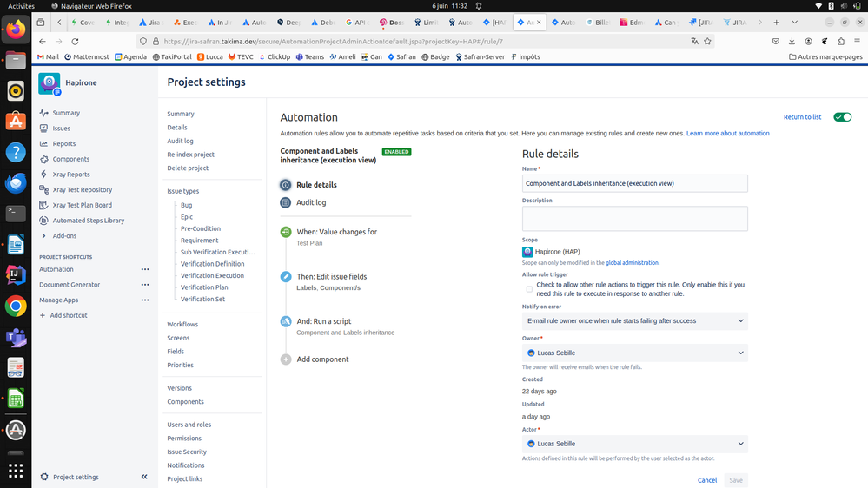
Task: Click Learn more about automation link
Action: [727, 134]
